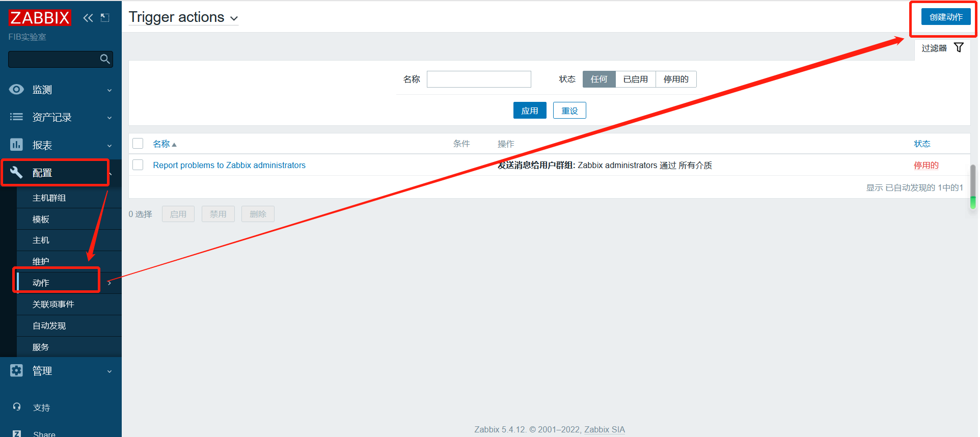Screen dimensions: 980x437
Task: Set status filter to 停用的
Action: [676, 79]
